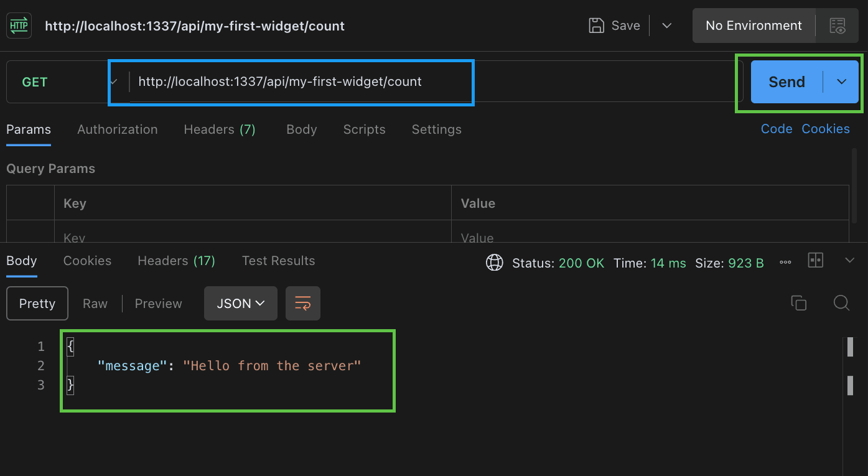The height and width of the screenshot is (476, 868).
Task: Open the Authorization tab
Action: (x=118, y=129)
